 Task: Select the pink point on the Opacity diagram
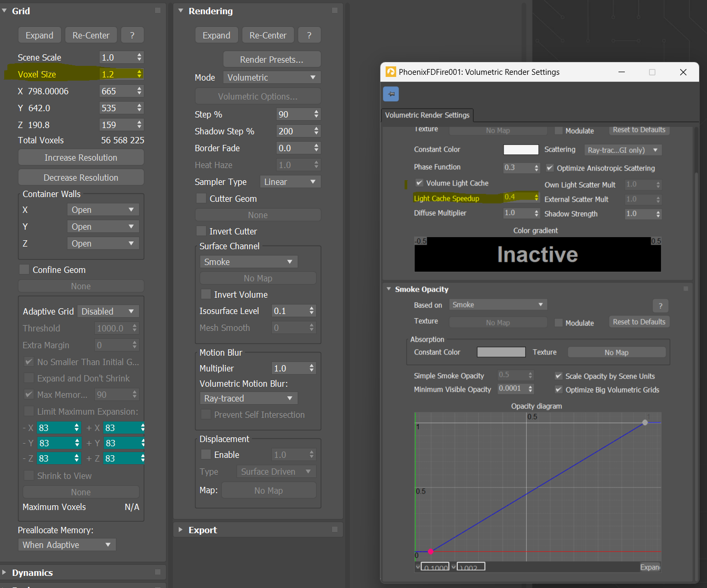click(x=430, y=551)
